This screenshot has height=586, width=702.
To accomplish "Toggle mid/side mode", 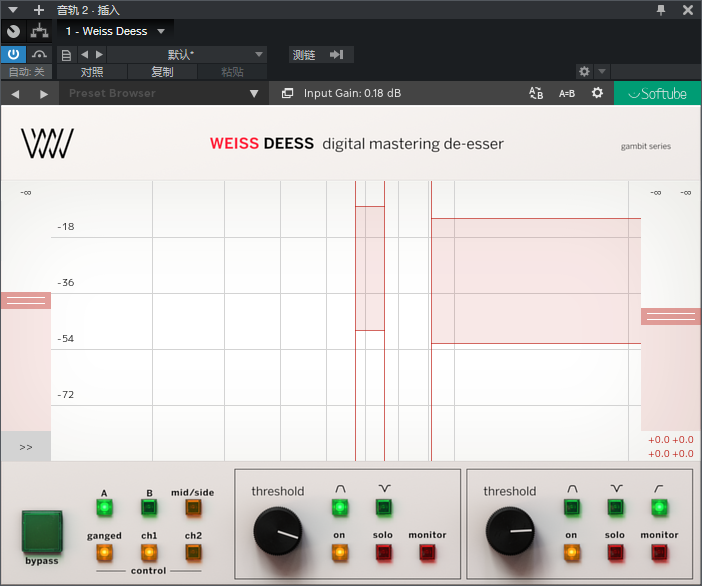I will tap(193, 507).
